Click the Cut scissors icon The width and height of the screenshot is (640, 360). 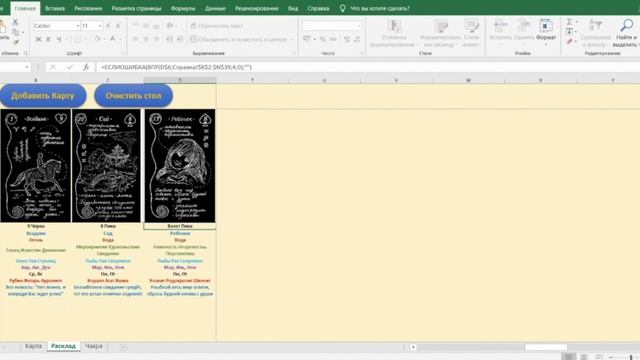coord(15,22)
